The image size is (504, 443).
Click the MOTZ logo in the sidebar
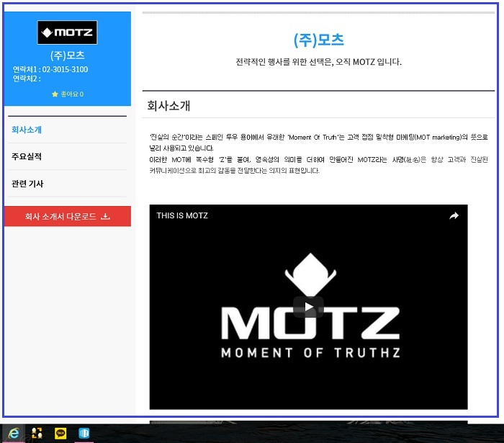pos(67,32)
